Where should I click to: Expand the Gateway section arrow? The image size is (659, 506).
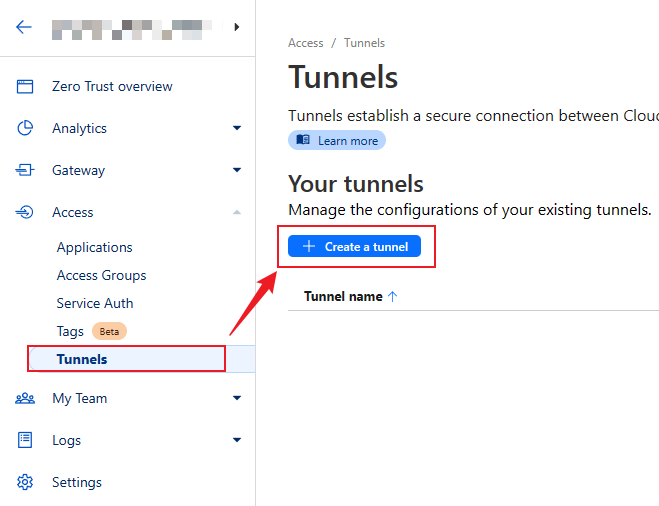(x=237, y=171)
